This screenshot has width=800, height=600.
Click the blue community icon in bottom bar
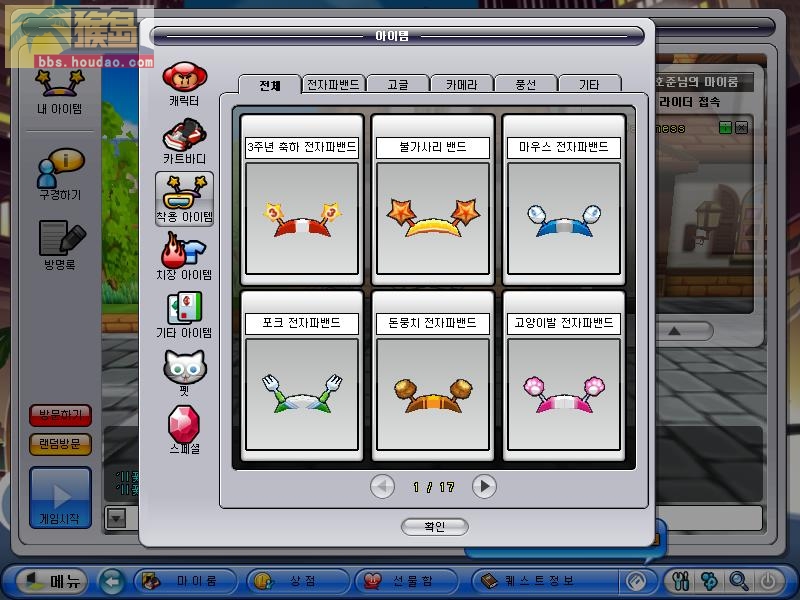tap(709, 581)
